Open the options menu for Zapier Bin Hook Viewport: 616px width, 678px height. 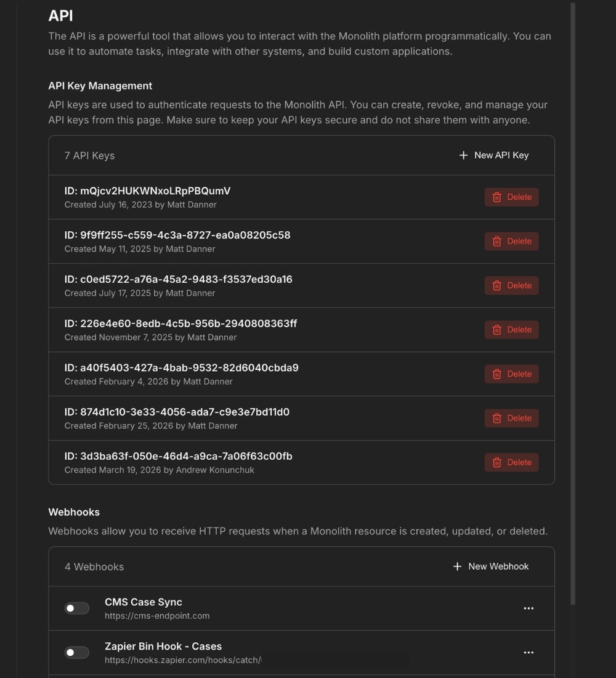tap(529, 652)
